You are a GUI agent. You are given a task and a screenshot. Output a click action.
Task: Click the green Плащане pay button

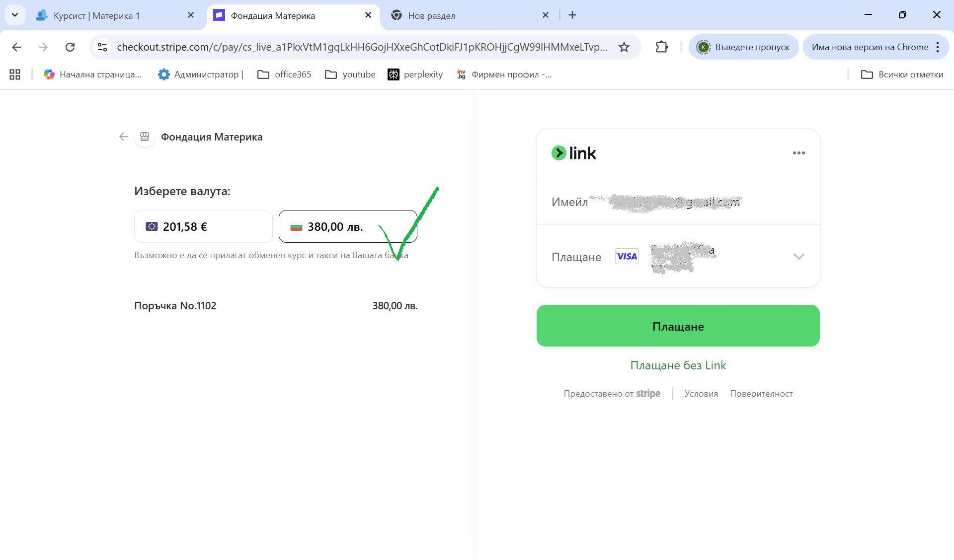point(678,326)
